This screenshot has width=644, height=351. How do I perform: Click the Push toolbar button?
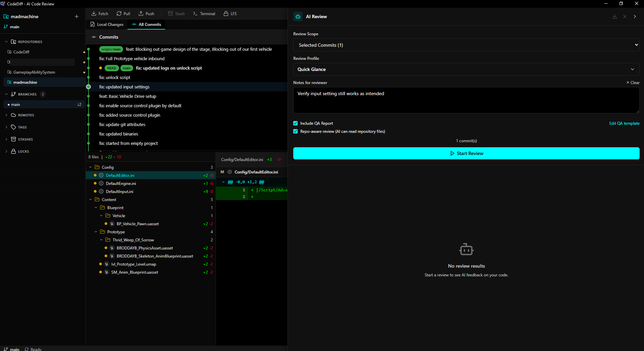[146, 13]
